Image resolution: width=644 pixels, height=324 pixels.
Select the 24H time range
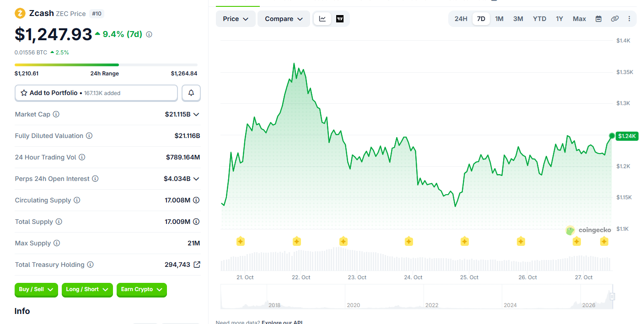pos(461,19)
